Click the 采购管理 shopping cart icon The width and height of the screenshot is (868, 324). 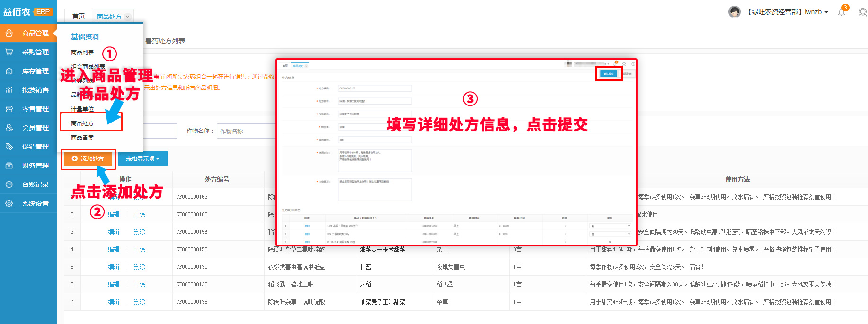pos(9,52)
